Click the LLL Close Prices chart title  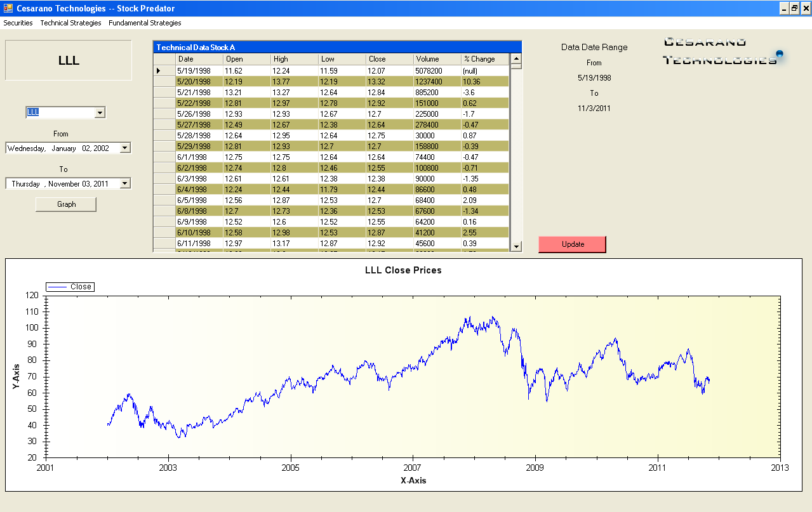[x=403, y=270]
